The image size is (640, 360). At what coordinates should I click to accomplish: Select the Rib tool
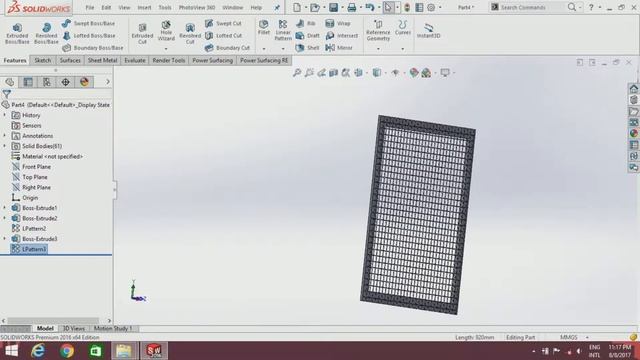pos(306,24)
